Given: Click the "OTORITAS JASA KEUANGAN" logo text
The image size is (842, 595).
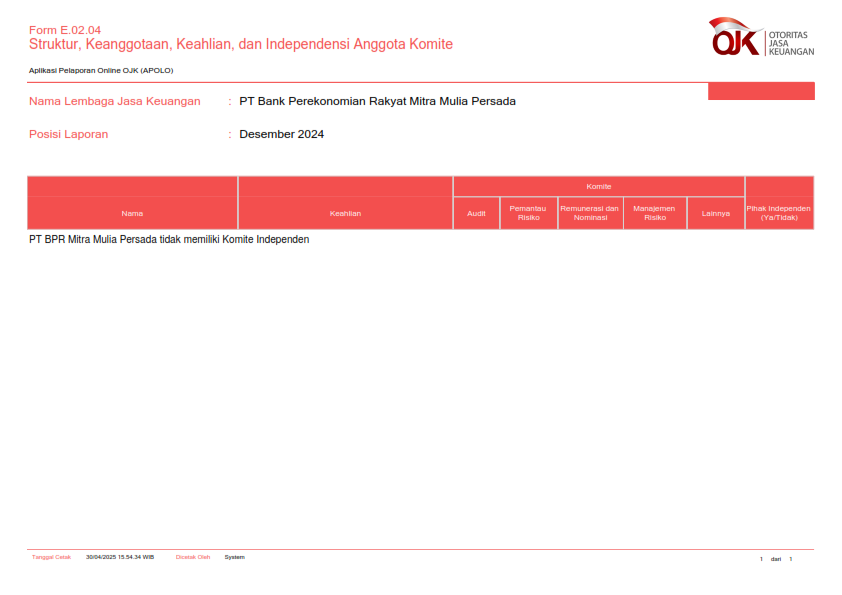Looking at the screenshot, I should [791, 43].
